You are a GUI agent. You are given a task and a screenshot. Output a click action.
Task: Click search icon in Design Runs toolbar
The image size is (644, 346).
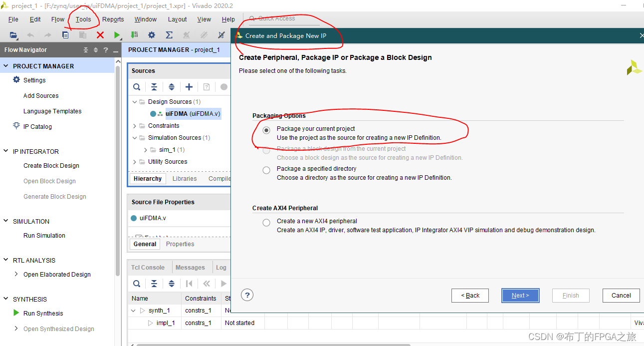click(x=137, y=284)
